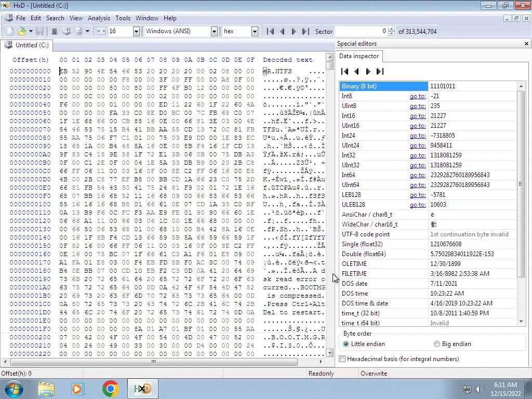Viewport: 532px width, 399px height.
Task: Open the Analysis menu
Action: click(99, 18)
